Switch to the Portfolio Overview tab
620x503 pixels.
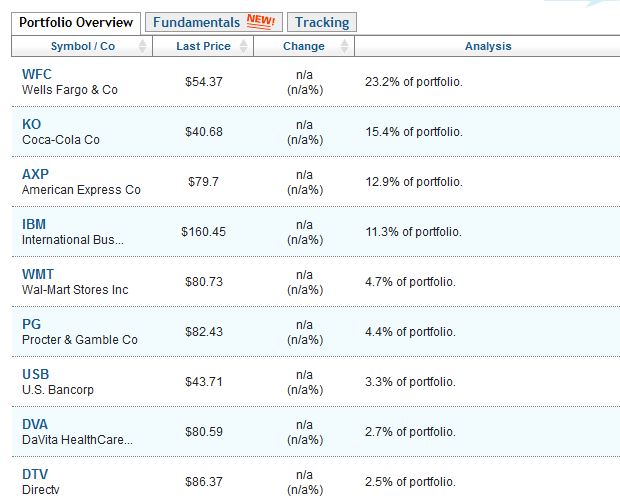(x=76, y=23)
